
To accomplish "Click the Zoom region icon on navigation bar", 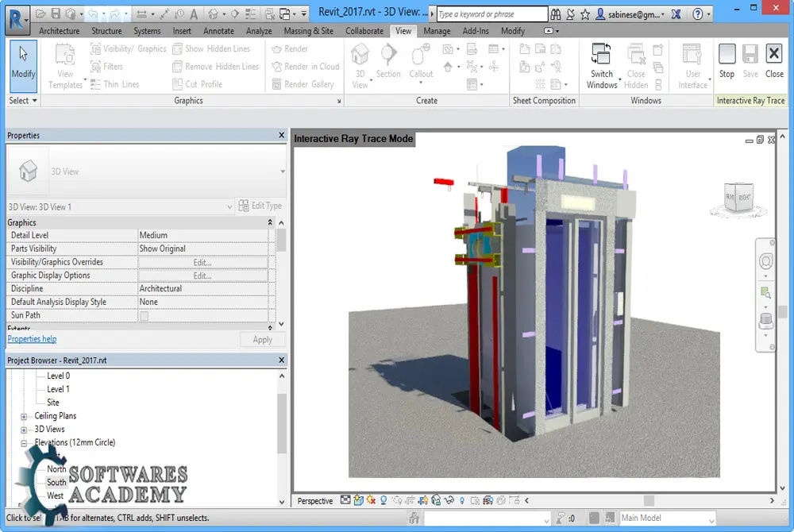I will [x=766, y=292].
